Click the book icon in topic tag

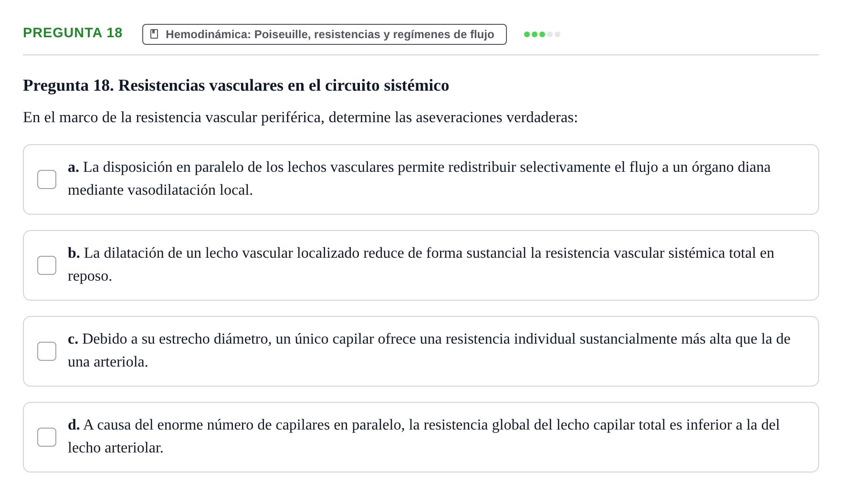[154, 34]
